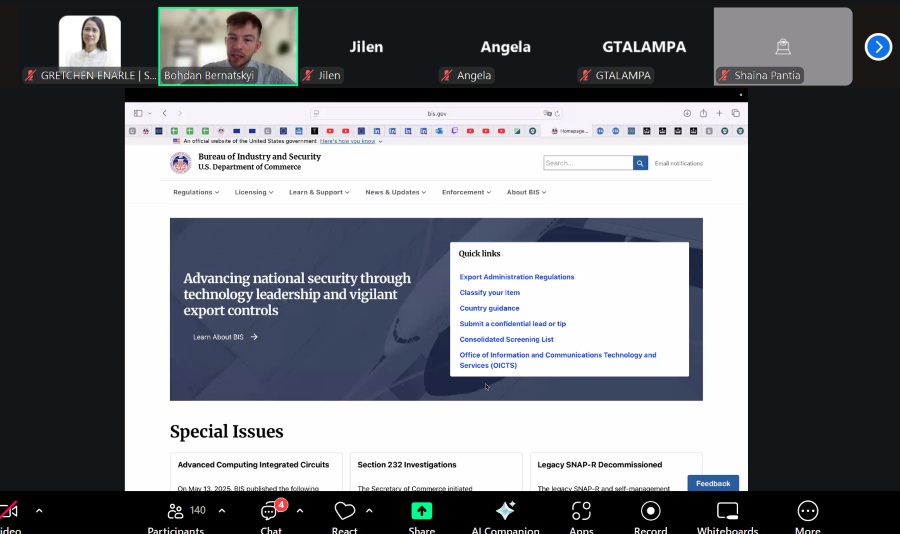
Task: Open Zoom Apps
Action: click(x=581, y=518)
